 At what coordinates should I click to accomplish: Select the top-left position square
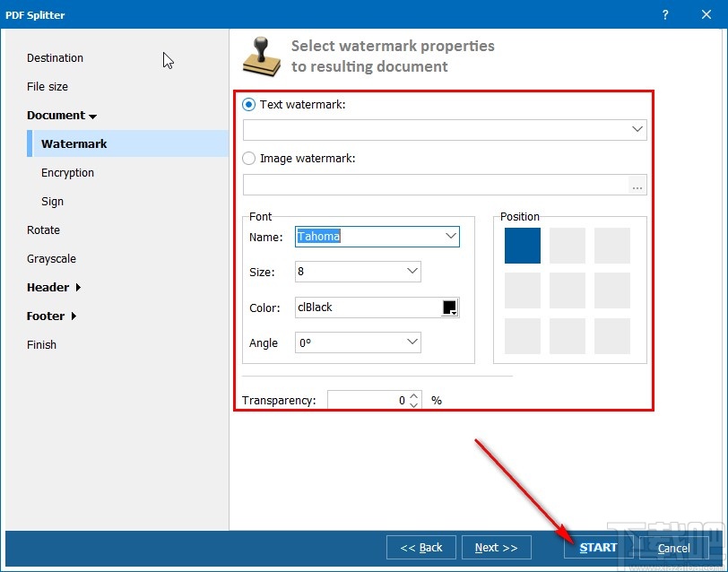[523, 246]
